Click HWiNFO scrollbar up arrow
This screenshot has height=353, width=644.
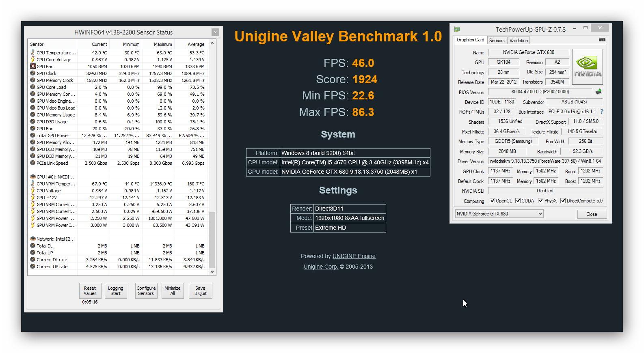pos(212,43)
